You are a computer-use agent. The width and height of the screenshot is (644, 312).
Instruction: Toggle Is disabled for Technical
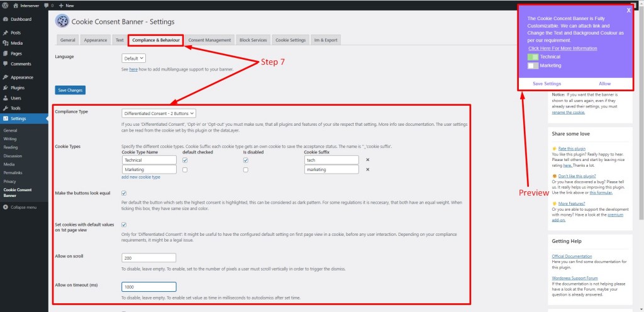[x=246, y=160]
